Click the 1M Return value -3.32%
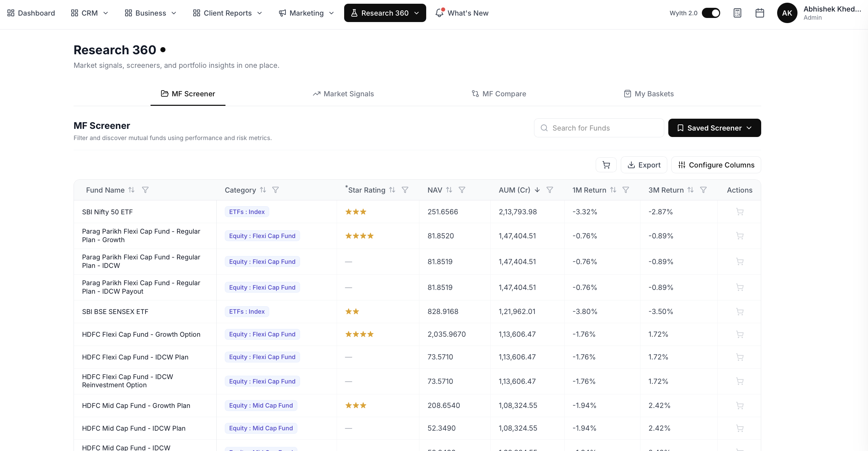The width and height of the screenshot is (868, 451). click(x=585, y=212)
